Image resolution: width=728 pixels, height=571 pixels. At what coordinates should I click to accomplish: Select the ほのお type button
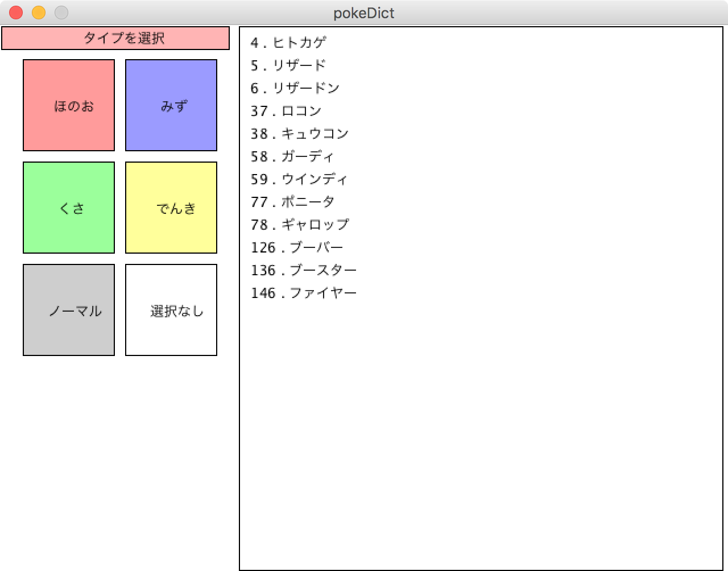(x=69, y=105)
